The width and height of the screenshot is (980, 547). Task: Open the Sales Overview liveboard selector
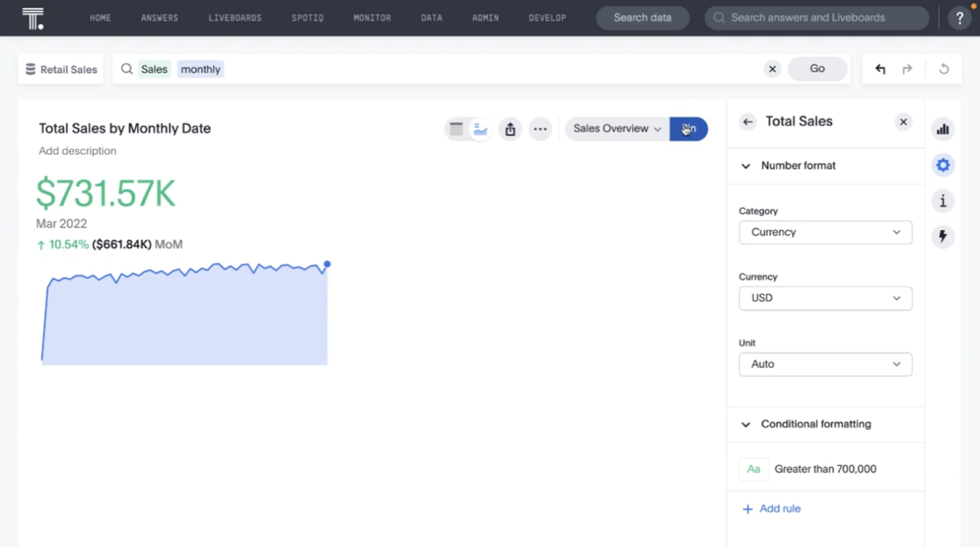coord(616,128)
